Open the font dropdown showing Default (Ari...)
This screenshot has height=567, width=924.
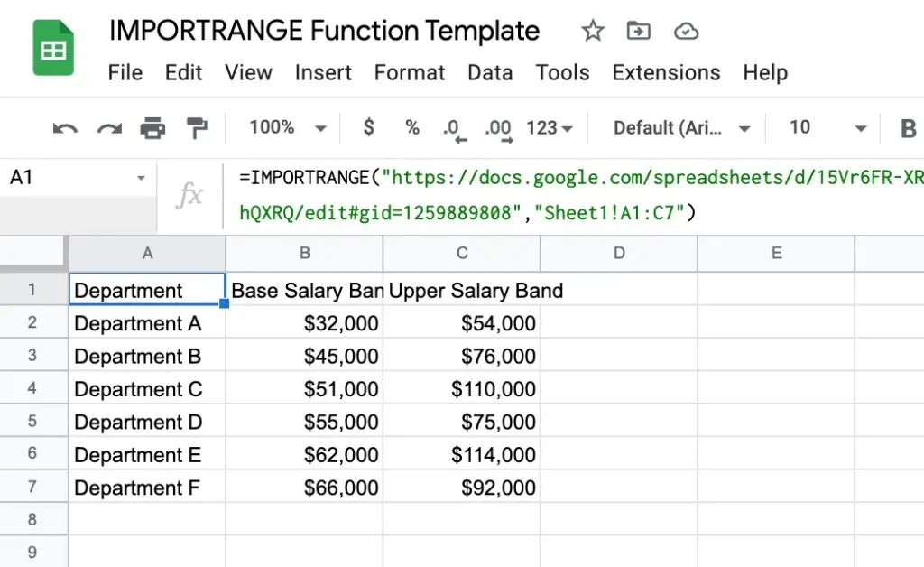tap(677, 127)
